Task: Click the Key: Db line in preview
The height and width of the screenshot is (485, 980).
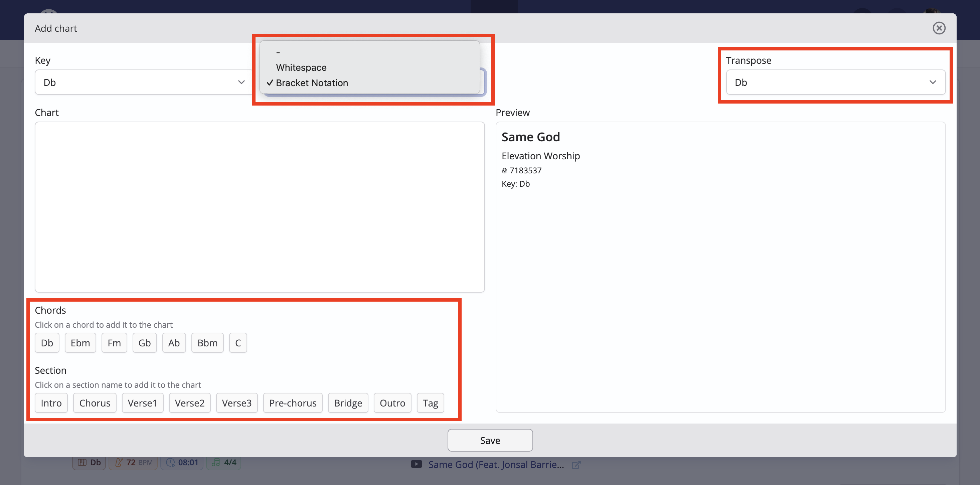Action: tap(515, 184)
